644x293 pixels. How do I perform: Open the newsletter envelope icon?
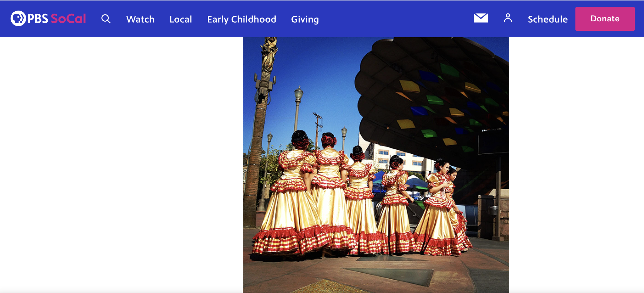pos(480,18)
